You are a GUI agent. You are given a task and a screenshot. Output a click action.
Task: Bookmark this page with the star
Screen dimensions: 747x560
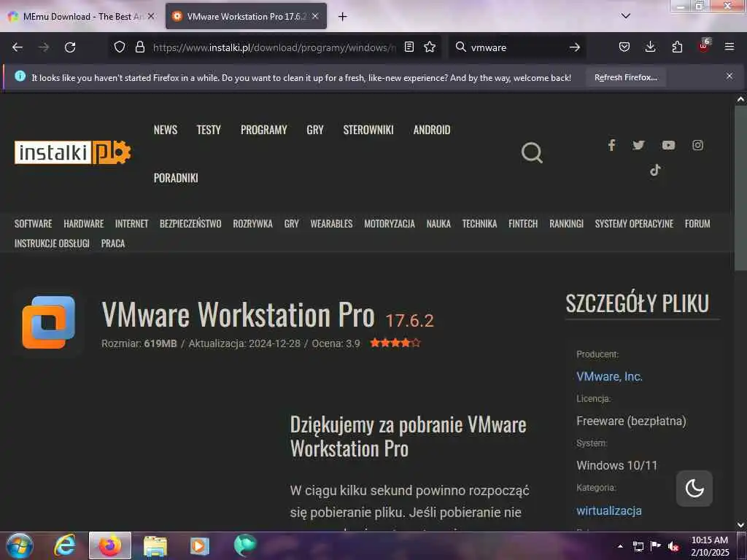click(430, 47)
